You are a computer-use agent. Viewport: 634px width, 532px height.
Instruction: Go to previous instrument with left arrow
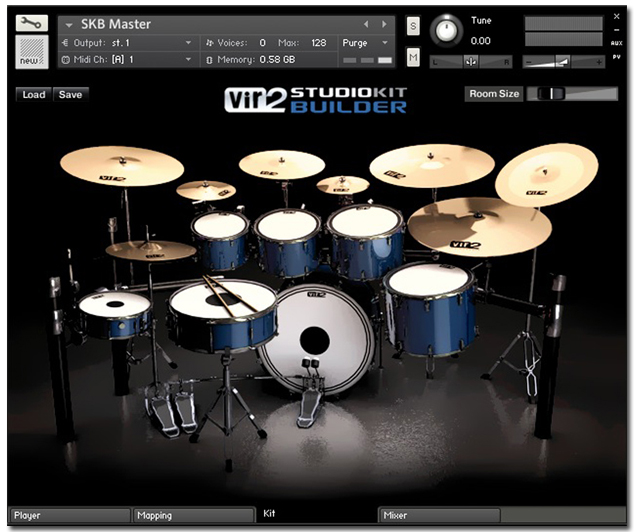366,24
